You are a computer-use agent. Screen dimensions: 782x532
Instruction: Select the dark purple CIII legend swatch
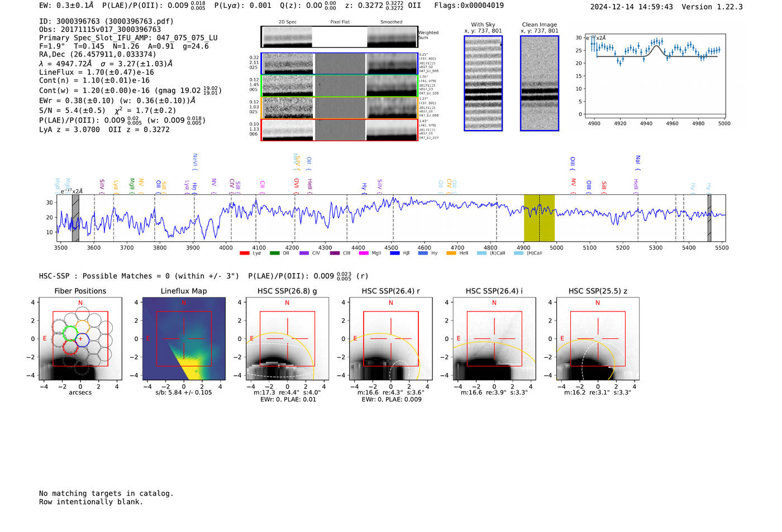click(334, 253)
